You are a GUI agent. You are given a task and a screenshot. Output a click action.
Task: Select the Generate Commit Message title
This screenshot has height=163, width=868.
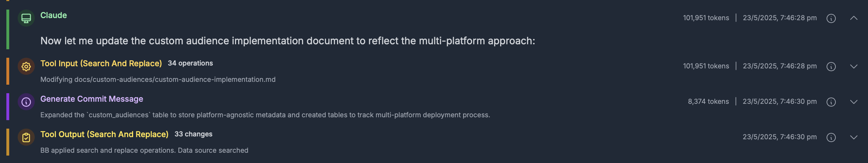pyautogui.click(x=92, y=99)
